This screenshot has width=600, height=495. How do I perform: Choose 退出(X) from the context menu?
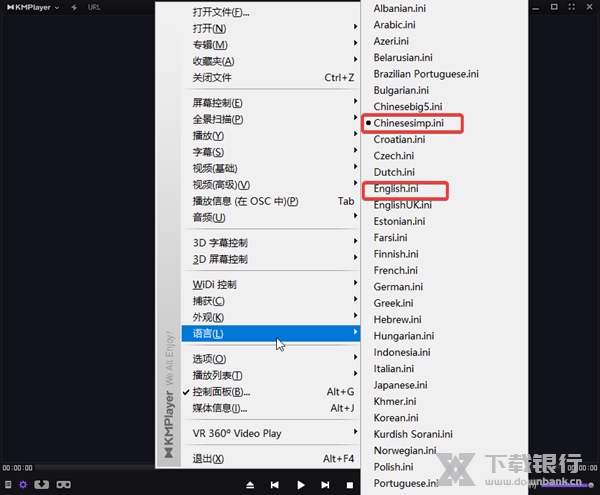point(208,459)
